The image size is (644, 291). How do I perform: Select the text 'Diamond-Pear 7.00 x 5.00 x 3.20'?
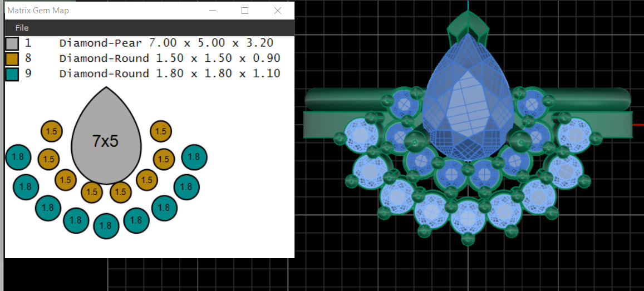(x=166, y=43)
